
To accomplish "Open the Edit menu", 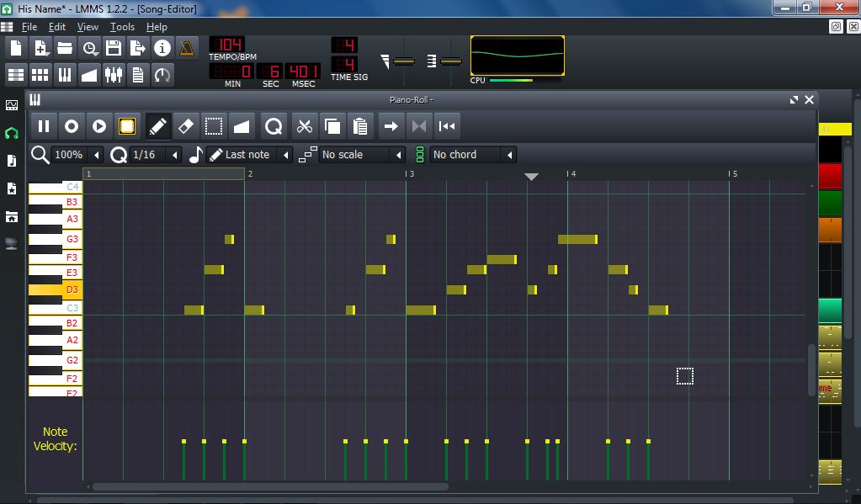I will tap(56, 27).
